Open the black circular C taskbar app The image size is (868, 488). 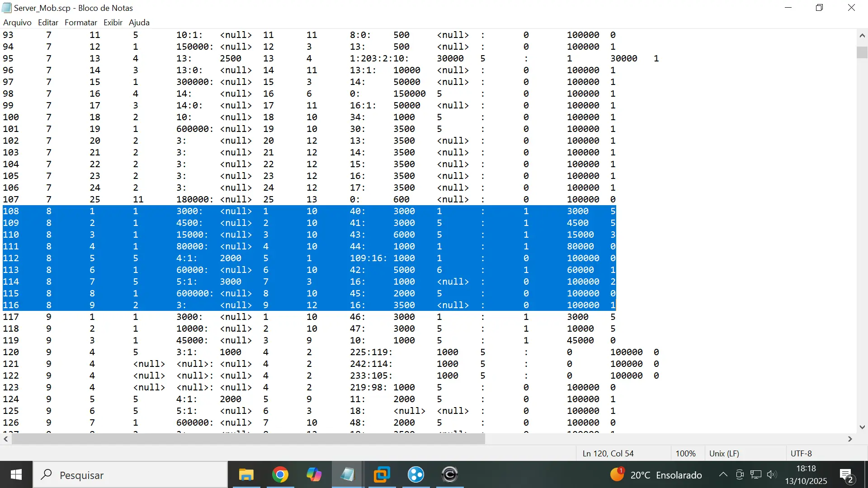450,474
